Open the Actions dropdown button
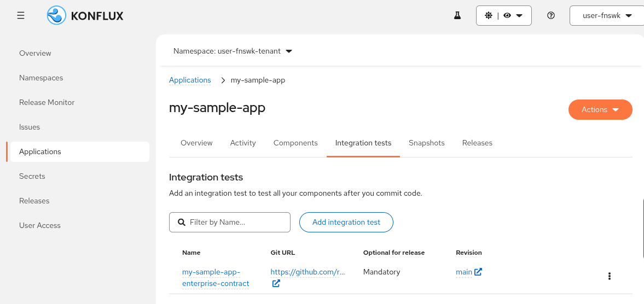Screen dimensions: 644x304 pos(600,109)
